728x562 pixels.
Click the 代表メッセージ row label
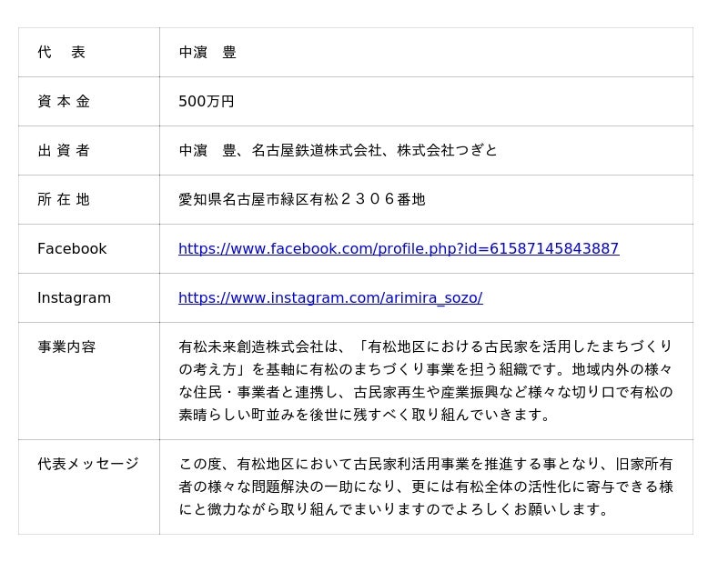pos(88,464)
